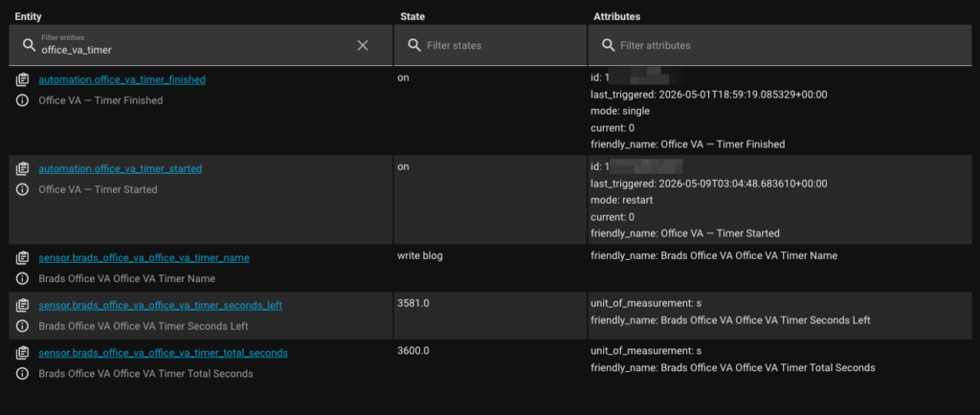The width and height of the screenshot is (980, 415).
Task: Show info for Timer Seconds Left sensor
Action: pos(23,326)
